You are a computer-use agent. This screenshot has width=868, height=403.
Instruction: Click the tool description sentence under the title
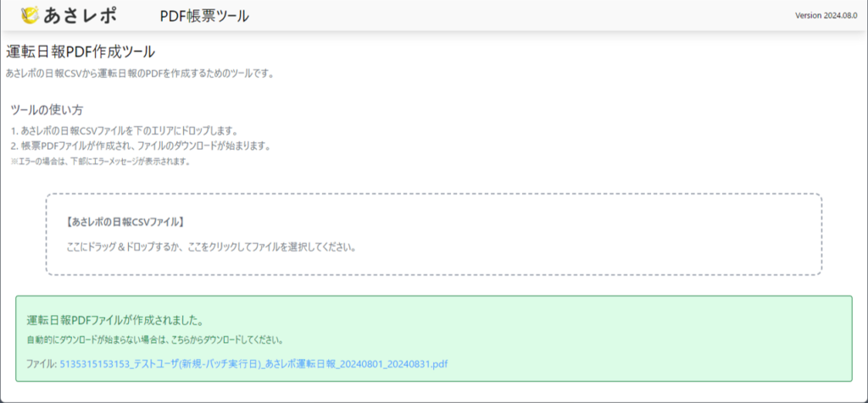(x=140, y=74)
